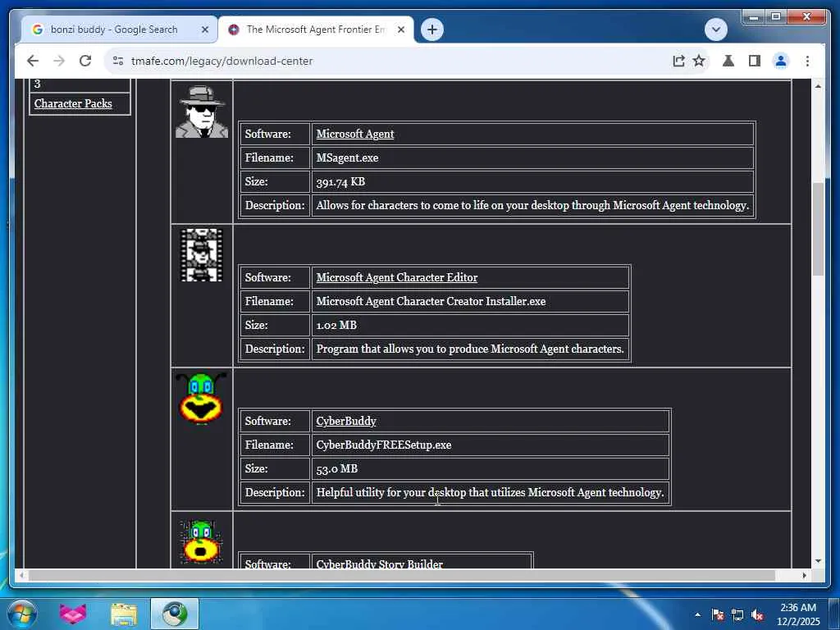Click the vertical scrollbar thumb
840x630 pixels.
[818, 230]
